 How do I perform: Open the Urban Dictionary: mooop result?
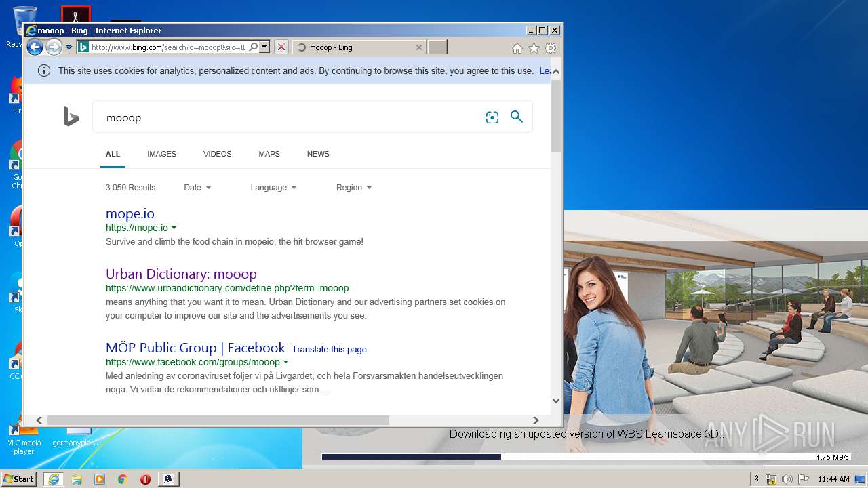tap(181, 274)
